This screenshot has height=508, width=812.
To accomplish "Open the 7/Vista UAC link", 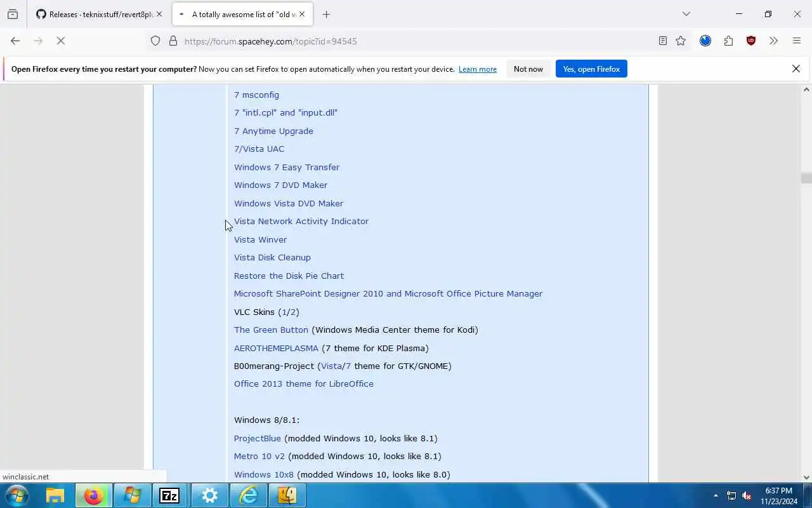I will coord(259,149).
